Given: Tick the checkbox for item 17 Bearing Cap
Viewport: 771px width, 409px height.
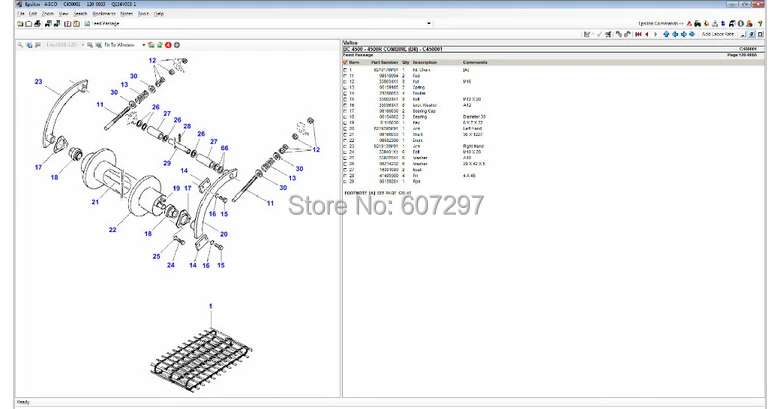Looking at the screenshot, I should click(345, 111).
